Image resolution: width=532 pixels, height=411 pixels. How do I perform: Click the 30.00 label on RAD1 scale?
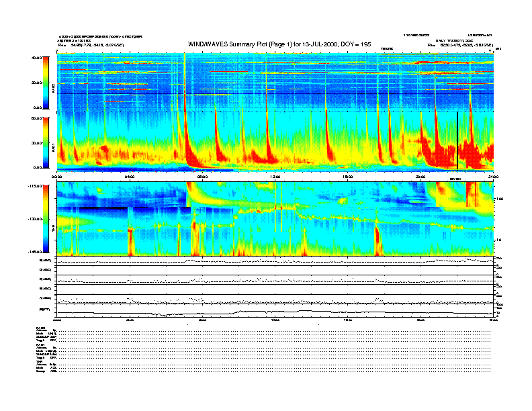pyautogui.click(x=37, y=143)
